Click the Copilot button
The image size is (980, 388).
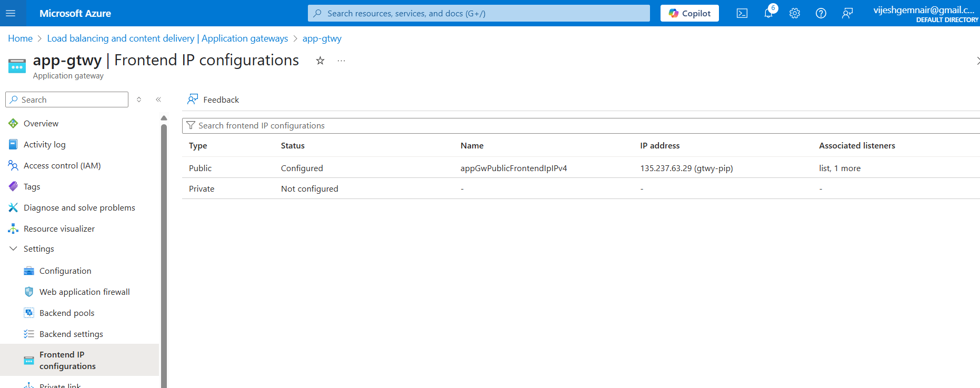[x=689, y=13]
